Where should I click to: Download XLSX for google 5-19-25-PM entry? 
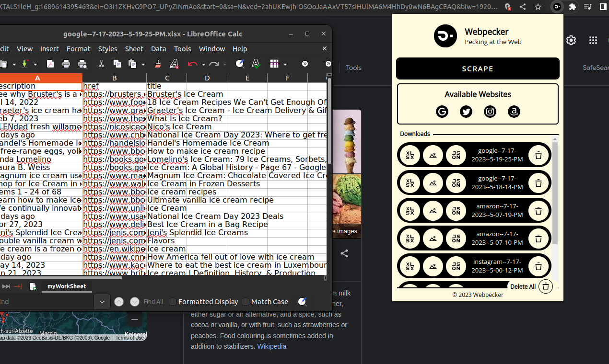(x=410, y=155)
